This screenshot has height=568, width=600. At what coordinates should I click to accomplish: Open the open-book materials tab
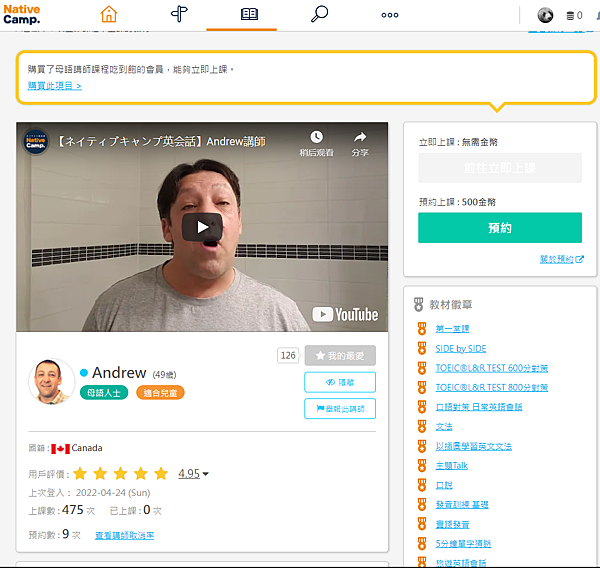coord(249,14)
